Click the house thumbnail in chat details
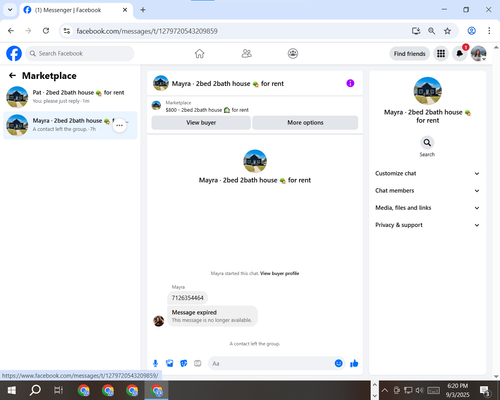Viewport: 500px width, 400px height. (428, 91)
